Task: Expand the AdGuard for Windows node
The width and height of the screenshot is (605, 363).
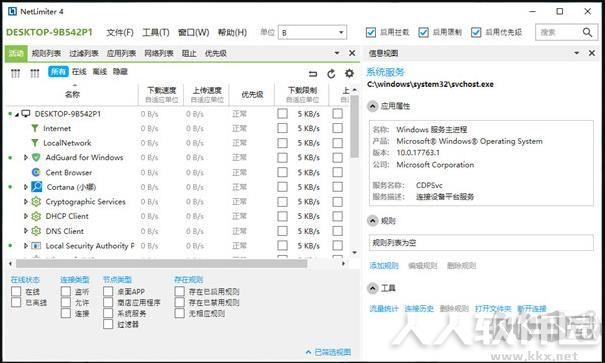Action: [25, 157]
